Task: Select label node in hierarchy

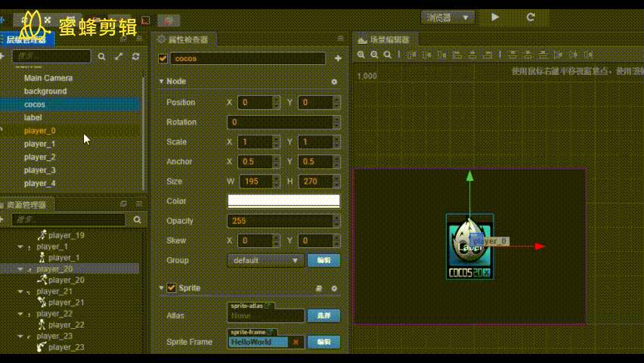Action: [x=33, y=117]
